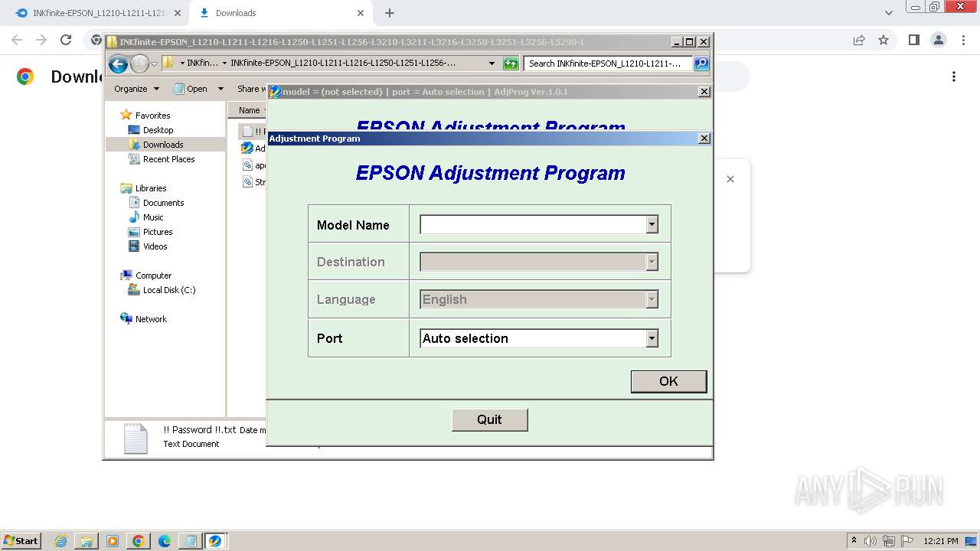Close the Adjustment Program dialog

[704, 139]
